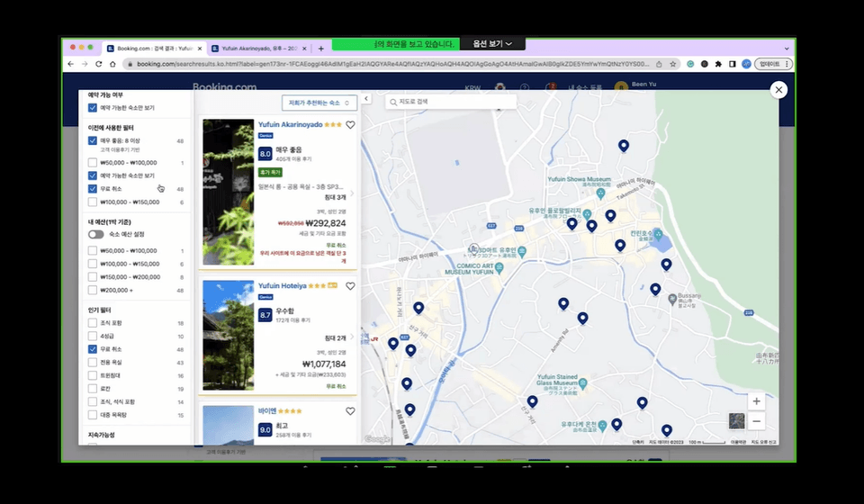
Task: Select the Yufuin Showa Museum marker on the map
Action: 600,193
